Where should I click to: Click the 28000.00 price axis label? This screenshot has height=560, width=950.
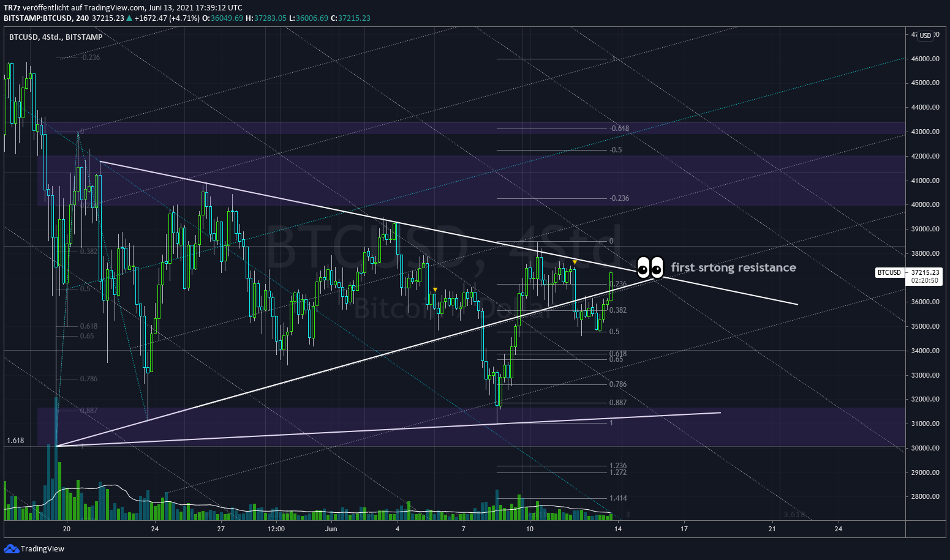coord(925,496)
